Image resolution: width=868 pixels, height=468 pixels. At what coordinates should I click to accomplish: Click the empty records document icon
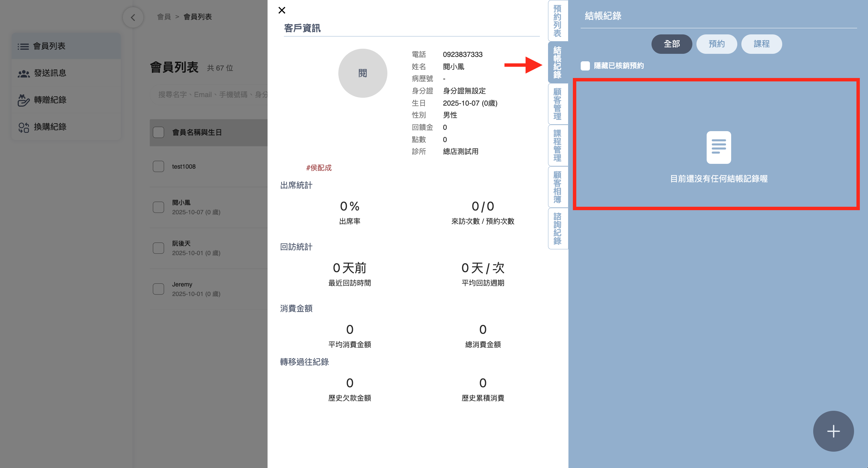click(x=719, y=147)
